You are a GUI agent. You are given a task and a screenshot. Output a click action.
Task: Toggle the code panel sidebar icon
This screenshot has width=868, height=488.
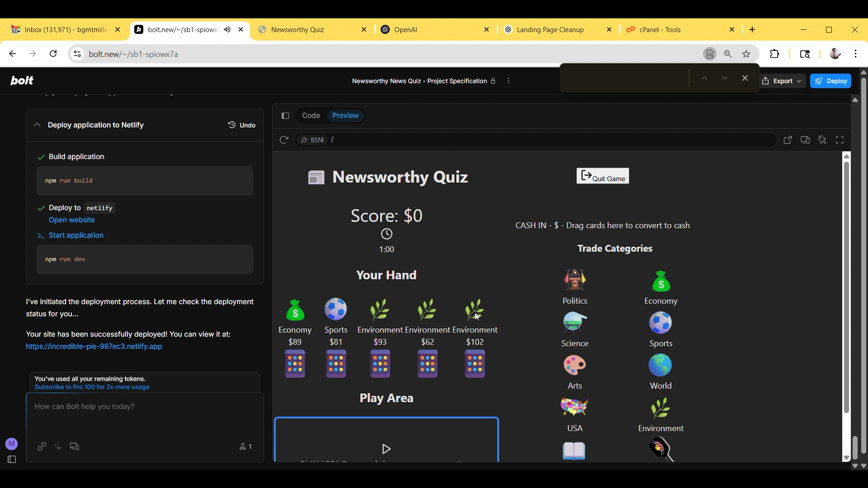(285, 116)
